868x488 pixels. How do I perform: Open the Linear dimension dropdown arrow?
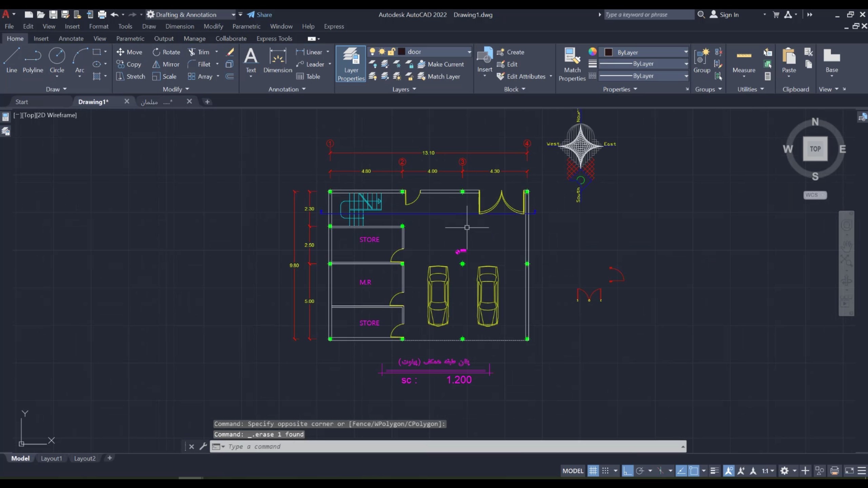pos(328,52)
